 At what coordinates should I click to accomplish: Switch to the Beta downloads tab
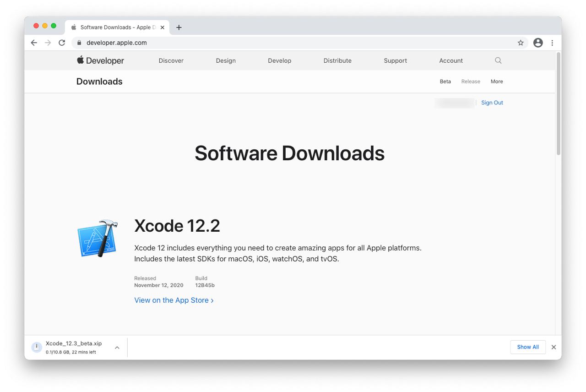coord(445,82)
